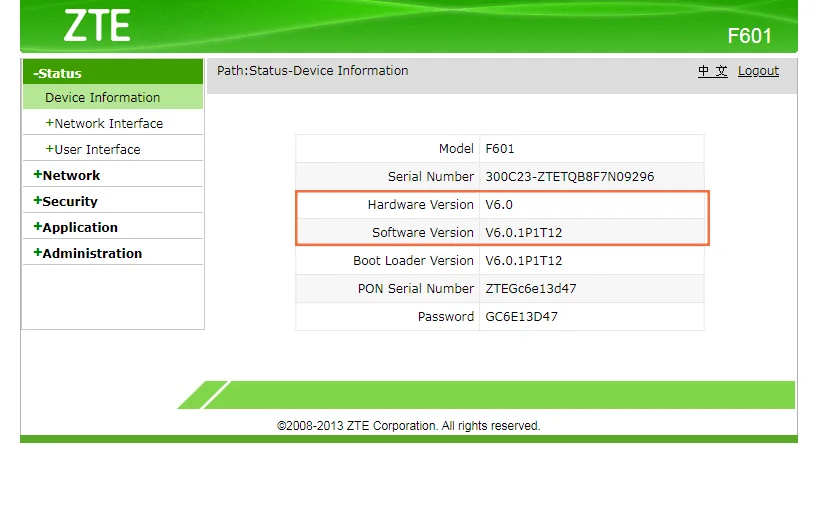Click the Boot Loader Version label
The width and height of the screenshot is (816, 531).
[x=413, y=261]
